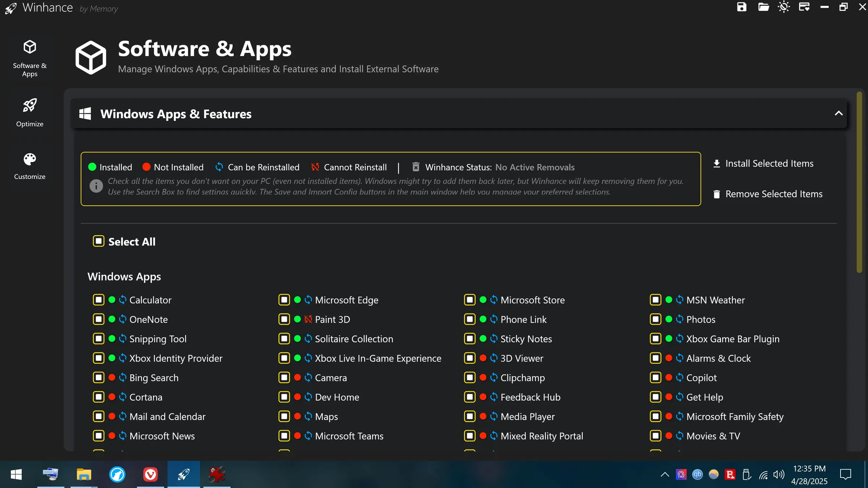Open Winhance rocket icon on taskbar

[x=183, y=474]
